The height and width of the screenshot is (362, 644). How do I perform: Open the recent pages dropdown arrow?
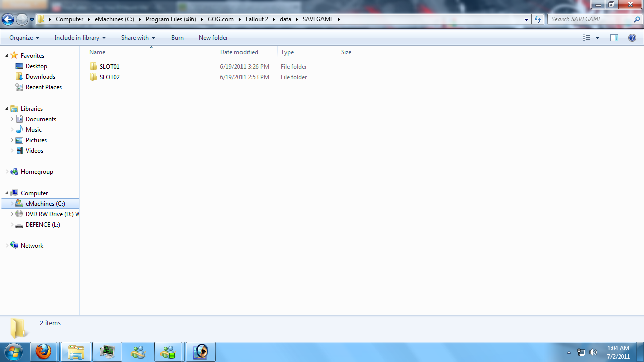point(32,20)
